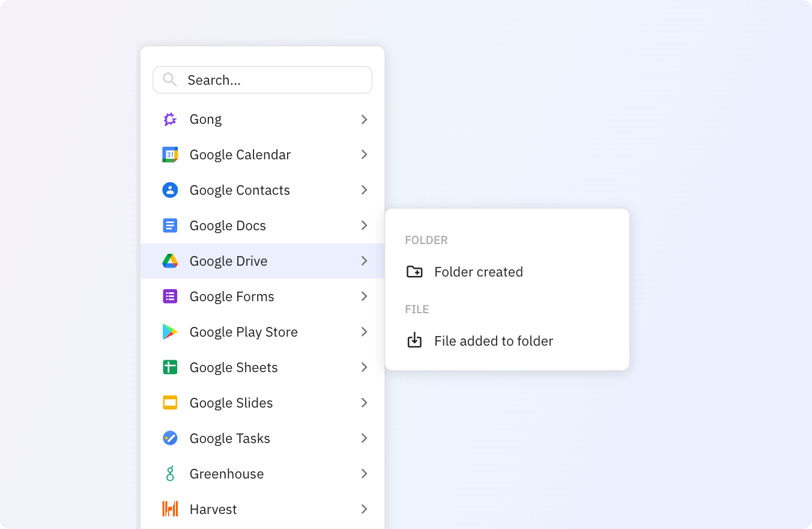This screenshot has width=812, height=529.
Task: Expand the Google Play Store chevron
Action: point(364,332)
